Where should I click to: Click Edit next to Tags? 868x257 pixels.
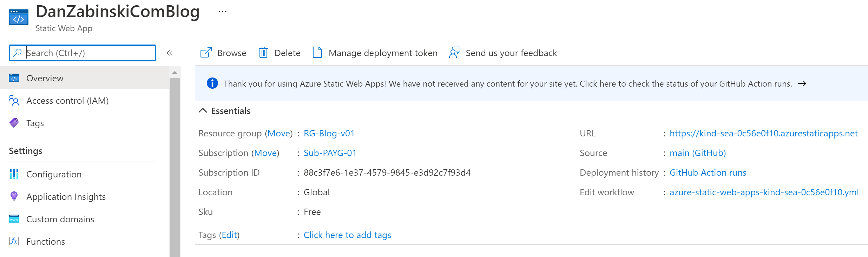229,235
